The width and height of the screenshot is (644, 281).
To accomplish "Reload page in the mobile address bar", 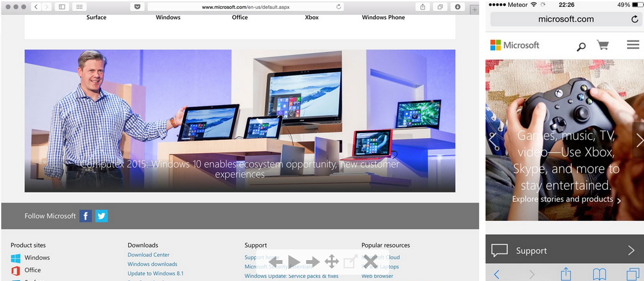I will pos(634,19).
